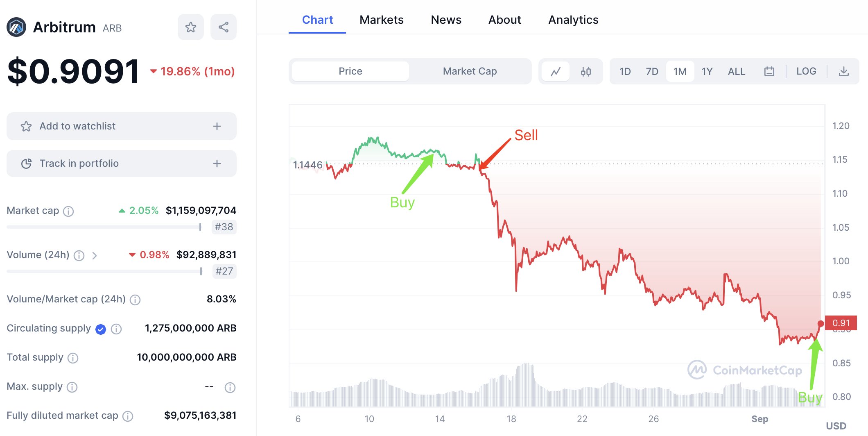
Task: Switch chart view to Market Cap
Action: (470, 71)
